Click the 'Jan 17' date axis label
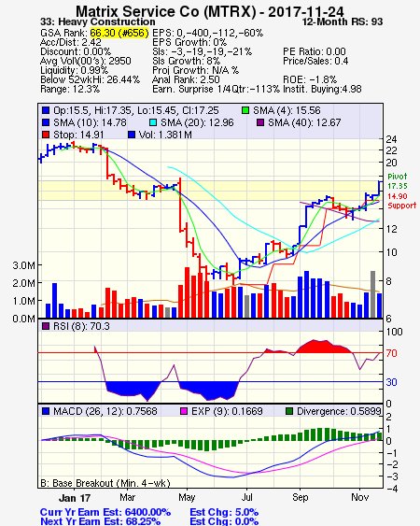The image size is (420, 526). (x=75, y=497)
